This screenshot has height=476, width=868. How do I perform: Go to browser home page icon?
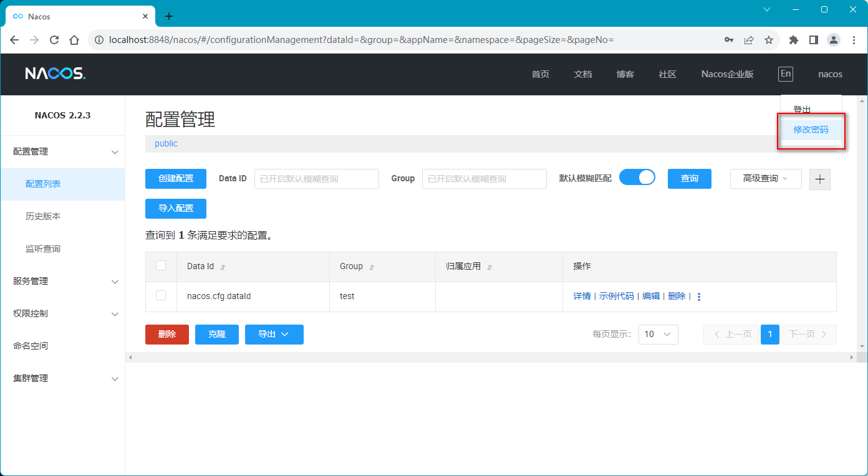(x=74, y=40)
